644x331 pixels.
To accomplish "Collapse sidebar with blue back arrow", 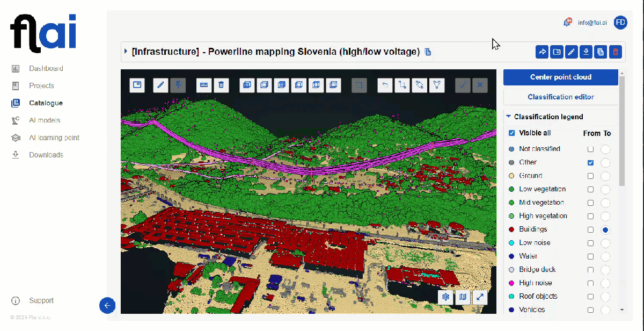I will tap(107, 305).
